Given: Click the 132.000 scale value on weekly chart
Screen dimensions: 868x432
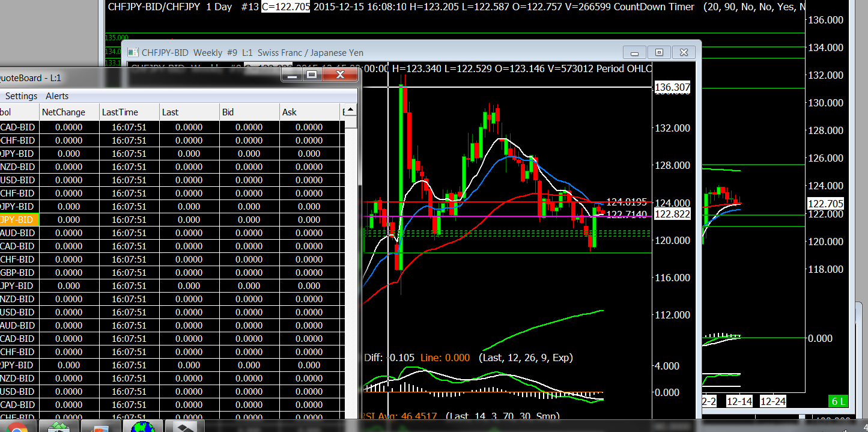Looking at the screenshot, I should 673,128.
